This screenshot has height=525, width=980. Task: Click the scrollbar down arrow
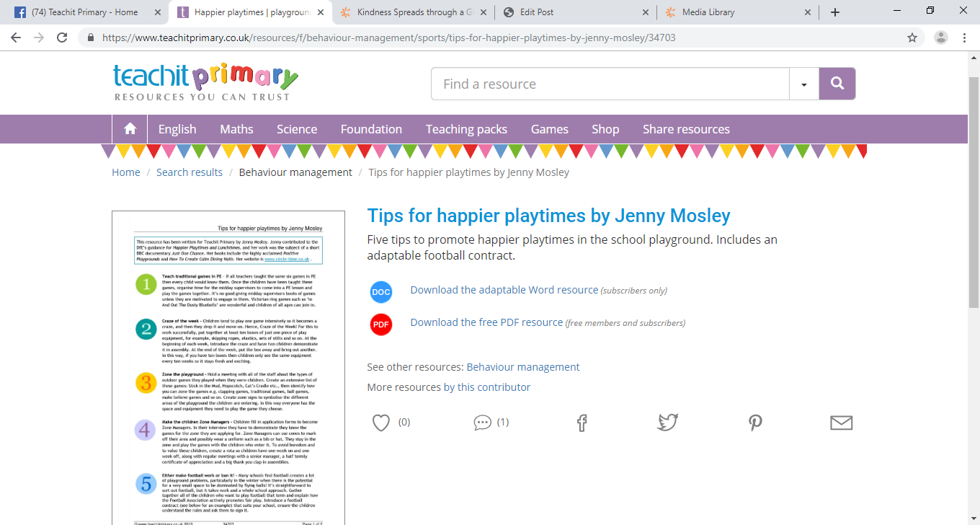point(974,519)
